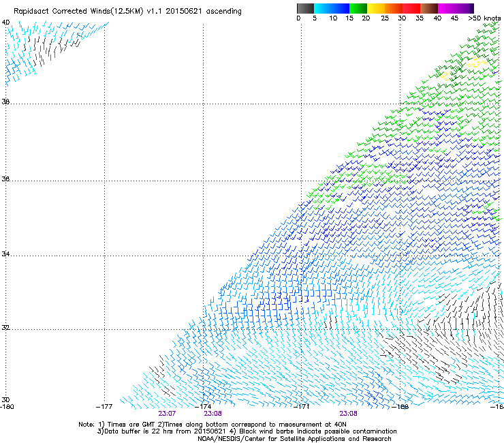This screenshot has width=504, height=443.
Task: Click latitude axis label '34'
Action: (x=5, y=254)
